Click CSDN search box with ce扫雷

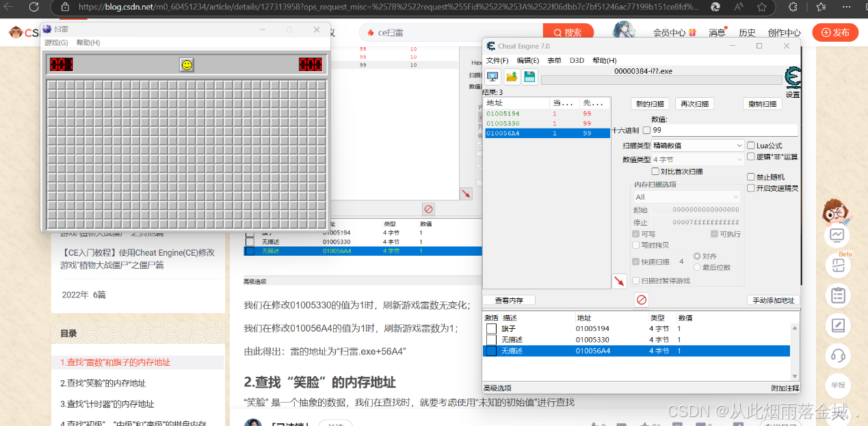(451, 32)
